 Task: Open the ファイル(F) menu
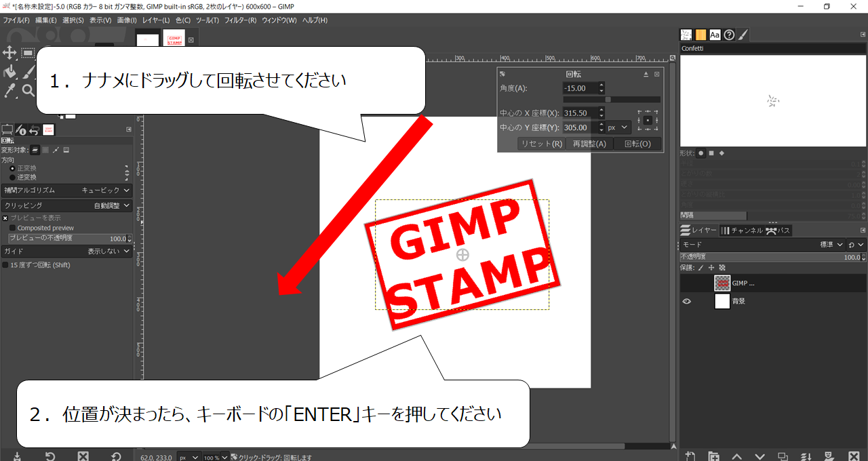coord(16,20)
